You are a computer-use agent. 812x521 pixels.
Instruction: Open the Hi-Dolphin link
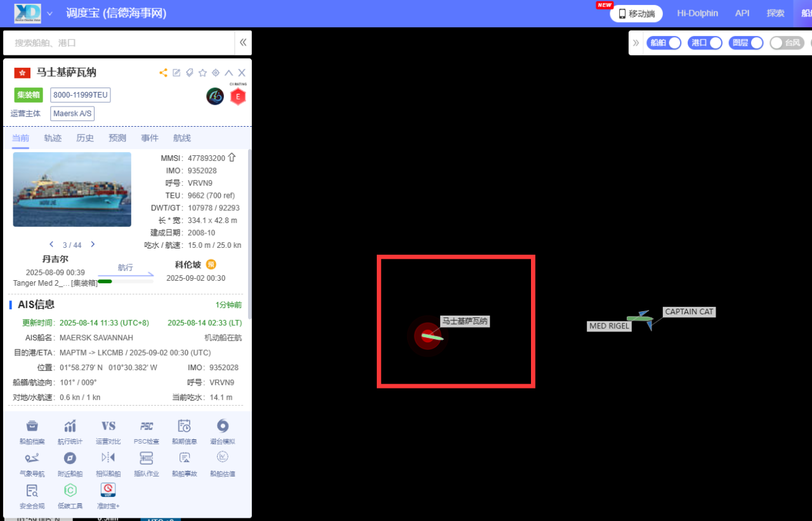pyautogui.click(x=697, y=13)
